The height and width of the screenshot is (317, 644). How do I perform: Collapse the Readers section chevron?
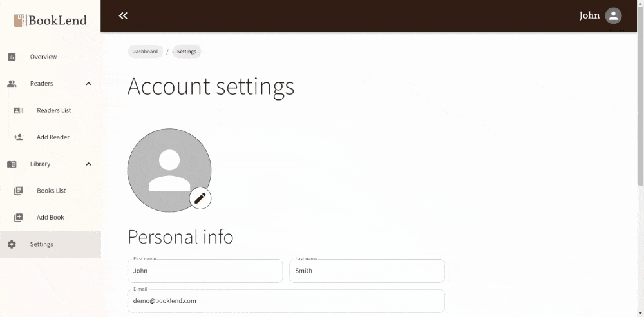pos(88,84)
